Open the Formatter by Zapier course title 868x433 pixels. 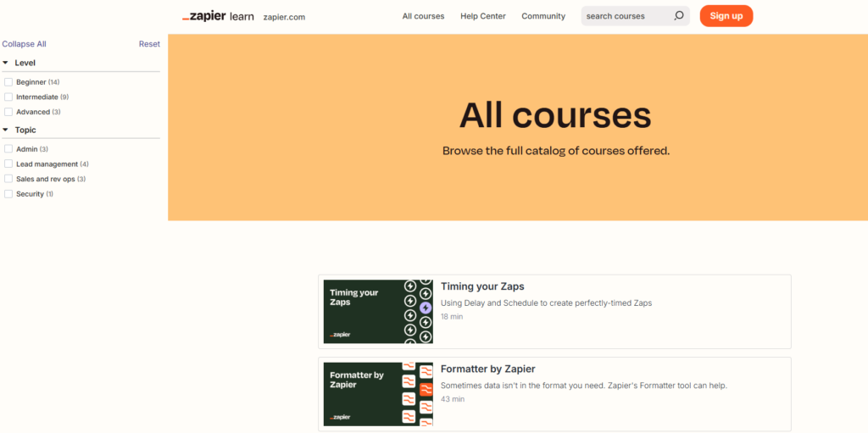pyautogui.click(x=487, y=369)
